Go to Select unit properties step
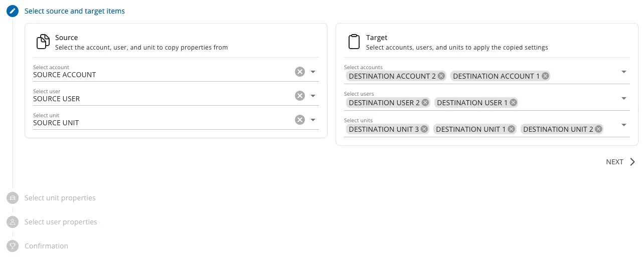Viewport: 644px width, 257px height. (60, 198)
